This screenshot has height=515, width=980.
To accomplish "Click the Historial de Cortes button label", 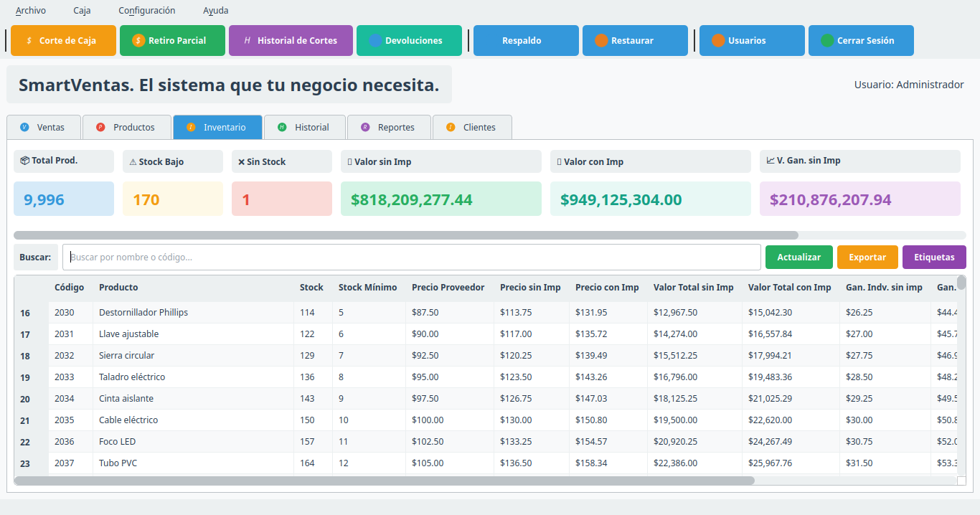I will [297, 41].
